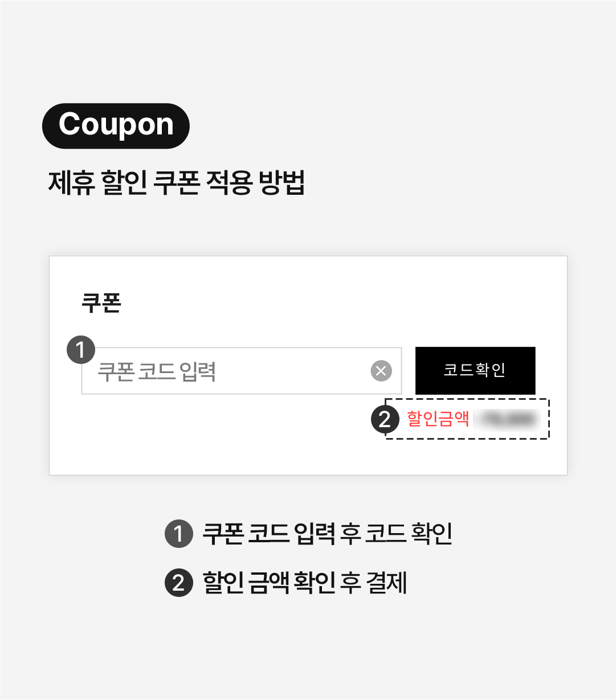
Task: Focus the 쿠폰 코드 입력 input field
Action: coord(242,371)
